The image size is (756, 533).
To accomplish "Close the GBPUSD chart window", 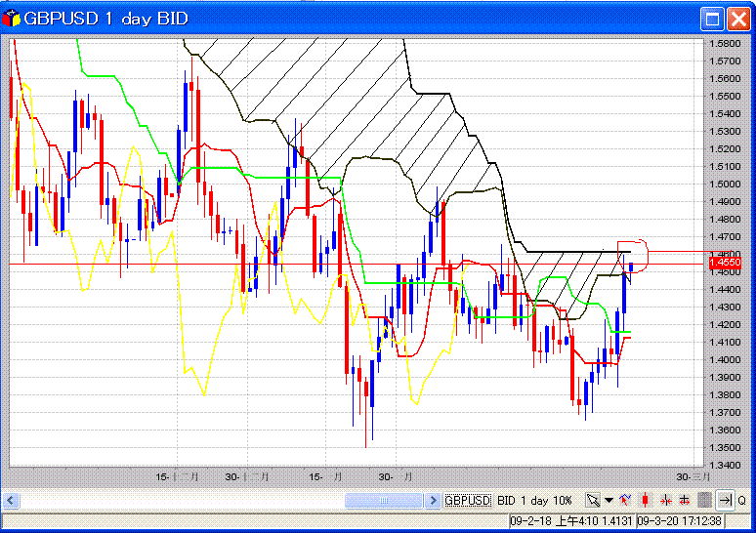I will click(738, 19).
